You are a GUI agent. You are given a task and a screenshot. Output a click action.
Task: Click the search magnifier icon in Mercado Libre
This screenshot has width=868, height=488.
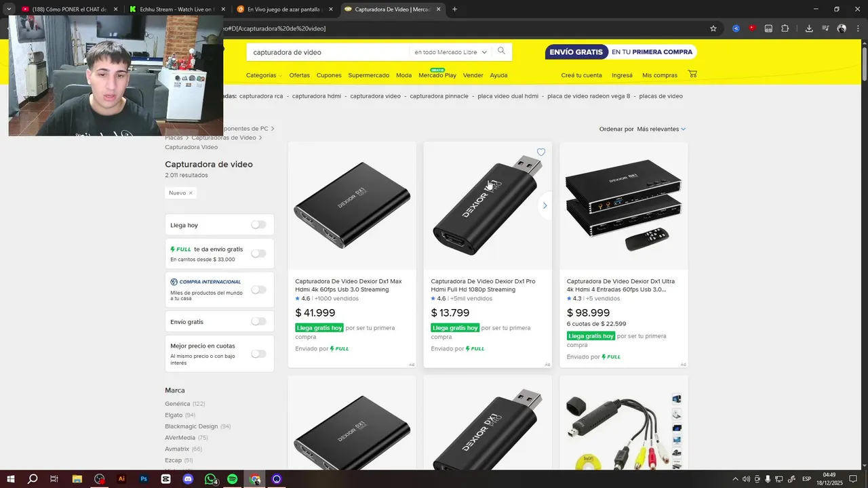coord(501,52)
